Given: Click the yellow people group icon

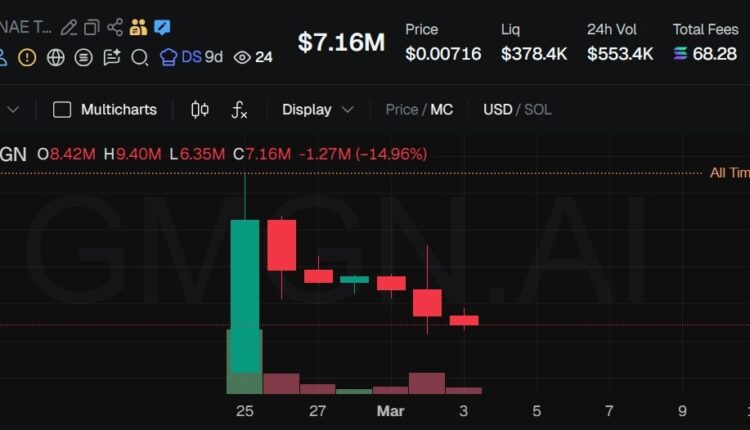Looking at the screenshot, I should [138, 27].
